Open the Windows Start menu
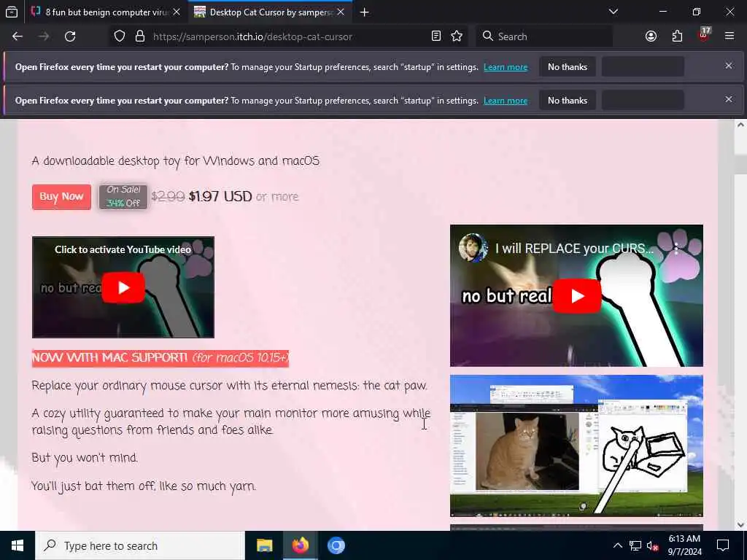 18,545
